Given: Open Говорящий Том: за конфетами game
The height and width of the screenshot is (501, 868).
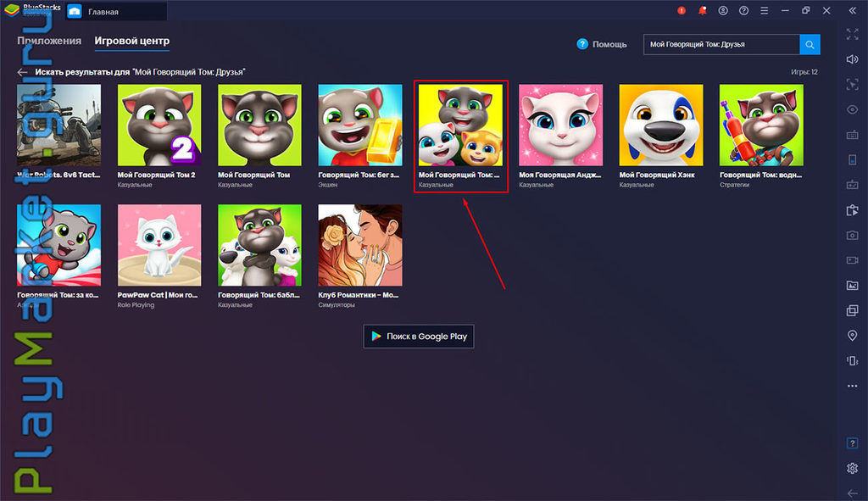Looking at the screenshot, I should coord(58,245).
